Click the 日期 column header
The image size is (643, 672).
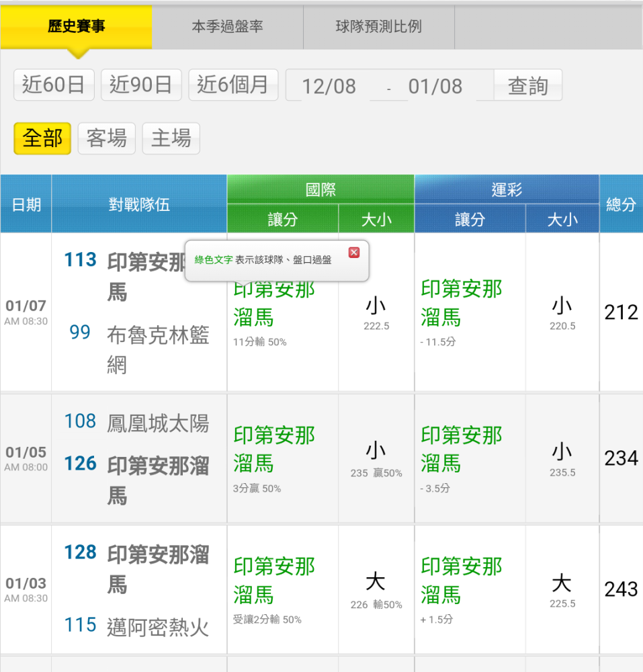26,204
